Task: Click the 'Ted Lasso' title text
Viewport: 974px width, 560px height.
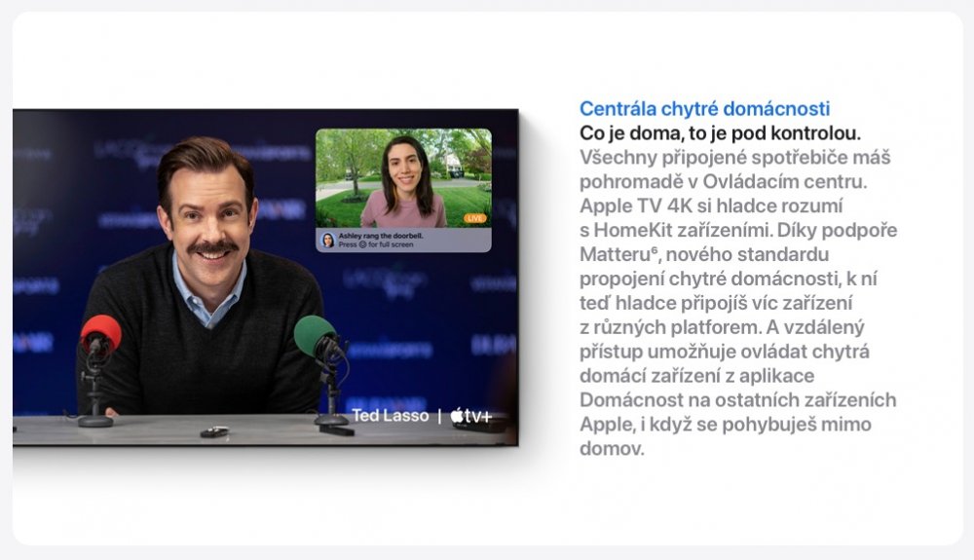Action: click(x=391, y=415)
